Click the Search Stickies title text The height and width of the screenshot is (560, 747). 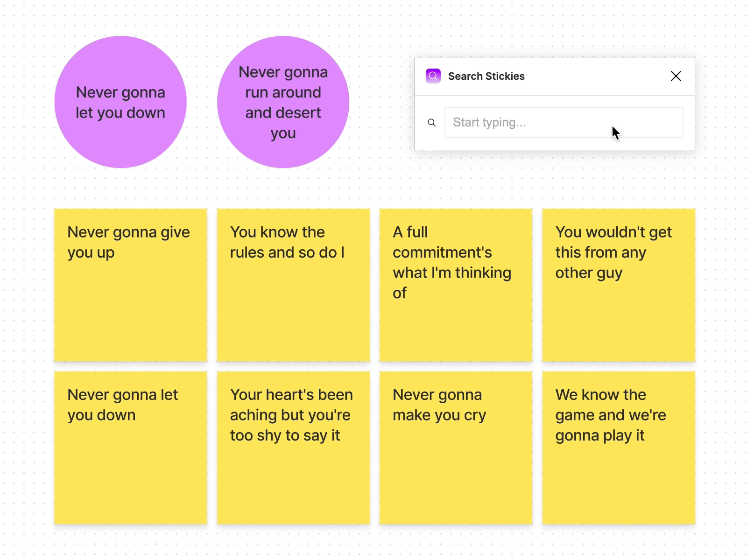(x=486, y=76)
